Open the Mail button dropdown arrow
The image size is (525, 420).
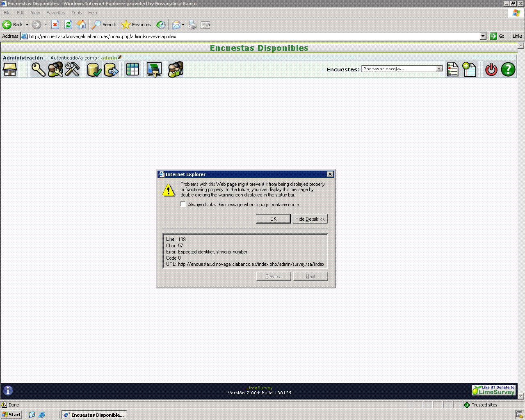(x=183, y=25)
